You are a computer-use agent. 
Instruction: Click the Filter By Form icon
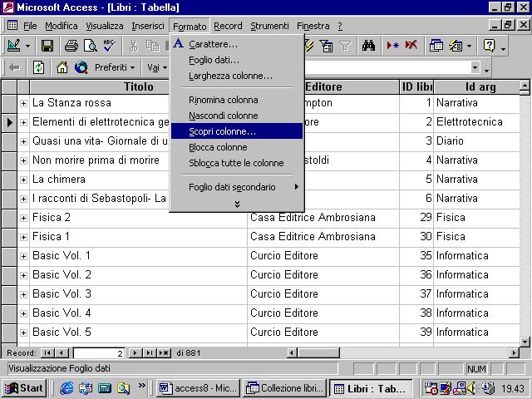tap(327, 46)
